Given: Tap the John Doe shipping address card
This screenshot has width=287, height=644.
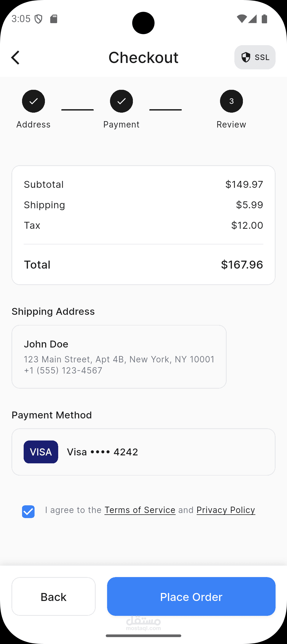Looking at the screenshot, I should pos(119,357).
